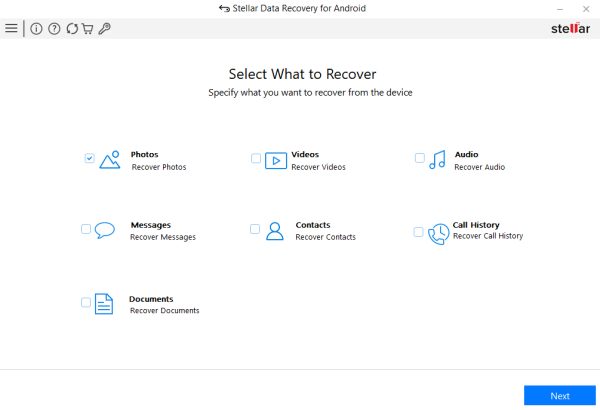Open the shopping cart buy icon

[87, 29]
